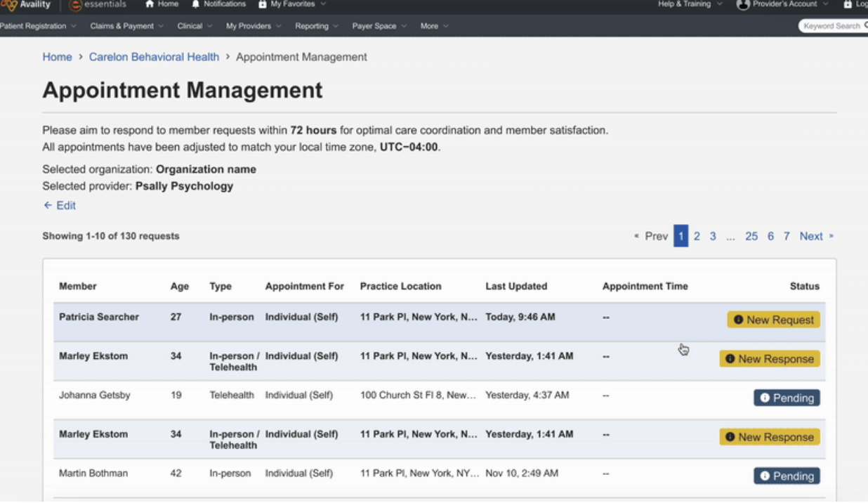Click the Nov 10, 2:49 AM timestamp
The width and height of the screenshot is (868, 503).
point(522,473)
